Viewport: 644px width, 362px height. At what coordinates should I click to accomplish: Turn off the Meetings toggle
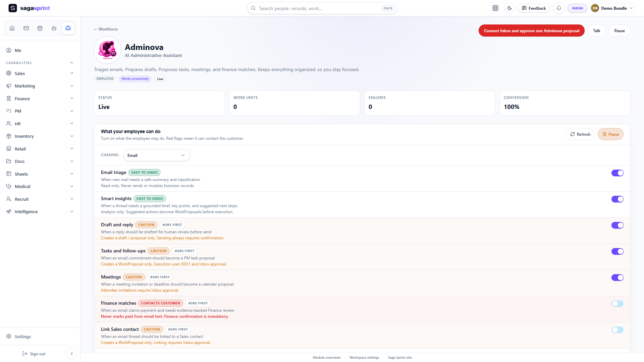(617, 278)
